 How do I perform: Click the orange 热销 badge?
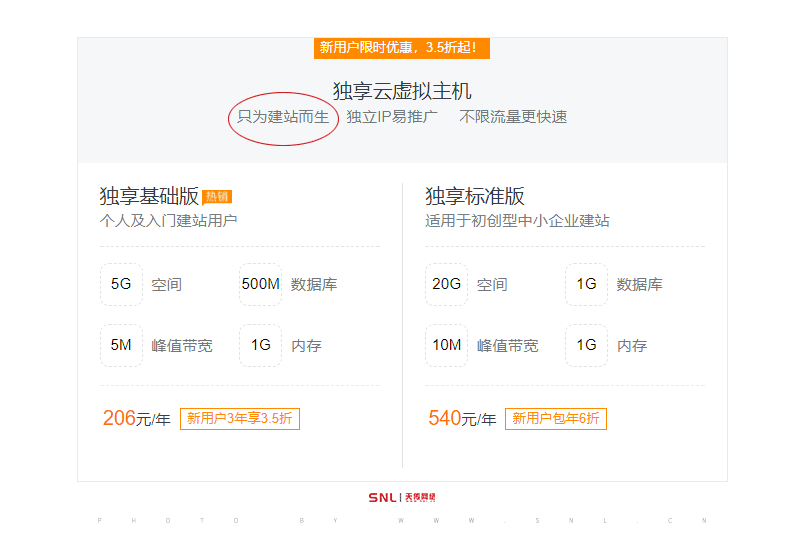pos(217,196)
